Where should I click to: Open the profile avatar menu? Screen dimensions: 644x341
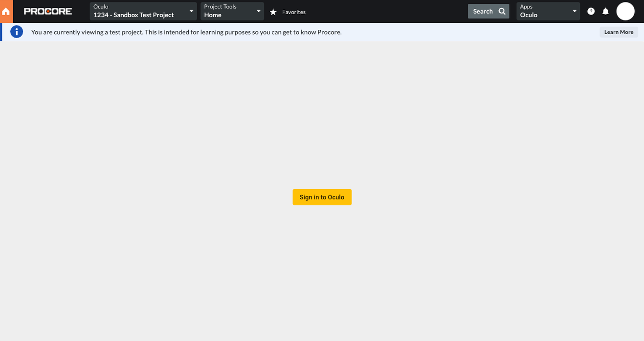tap(625, 11)
